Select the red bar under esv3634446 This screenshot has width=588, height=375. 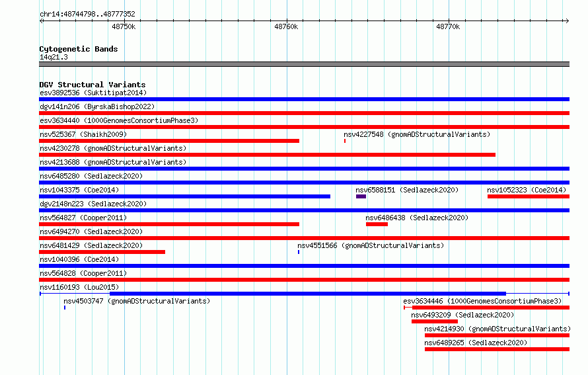[491, 308]
